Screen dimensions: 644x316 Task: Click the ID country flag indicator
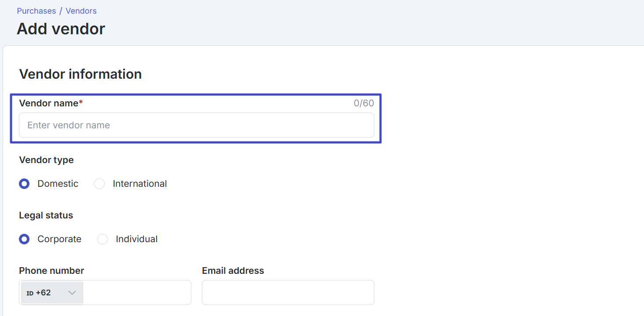(30, 293)
